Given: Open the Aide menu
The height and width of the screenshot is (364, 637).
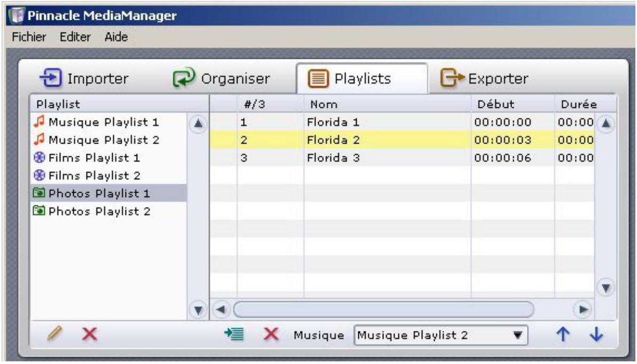Looking at the screenshot, I should (116, 37).
